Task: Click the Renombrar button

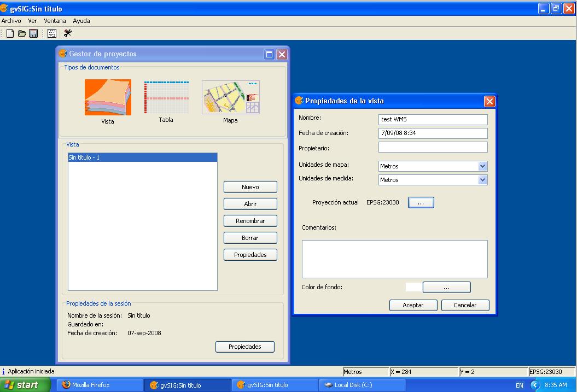Action: point(250,221)
